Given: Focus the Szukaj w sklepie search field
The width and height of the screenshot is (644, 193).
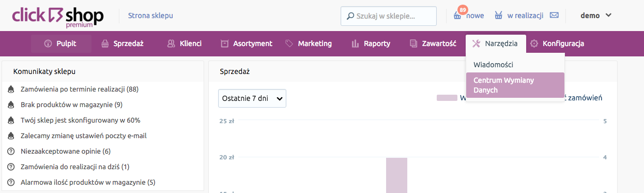Looking at the screenshot, I should tap(389, 16).
